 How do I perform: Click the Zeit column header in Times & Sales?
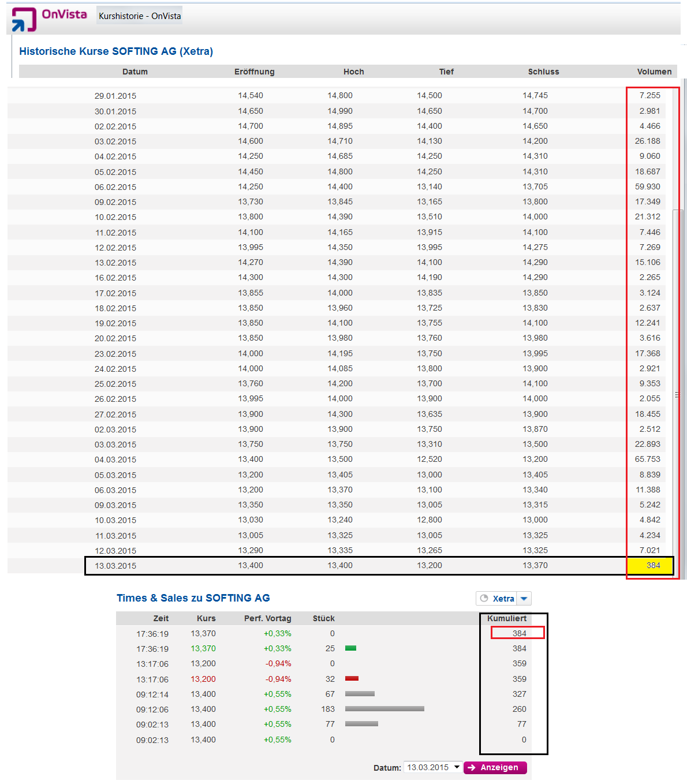[x=161, y=618]
